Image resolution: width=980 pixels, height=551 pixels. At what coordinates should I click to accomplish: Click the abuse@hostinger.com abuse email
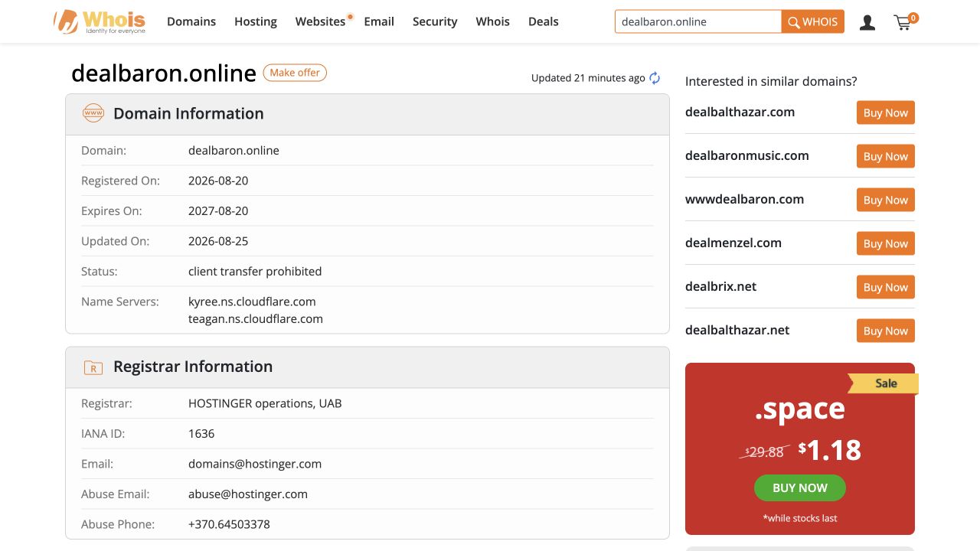tap(248, 494)
